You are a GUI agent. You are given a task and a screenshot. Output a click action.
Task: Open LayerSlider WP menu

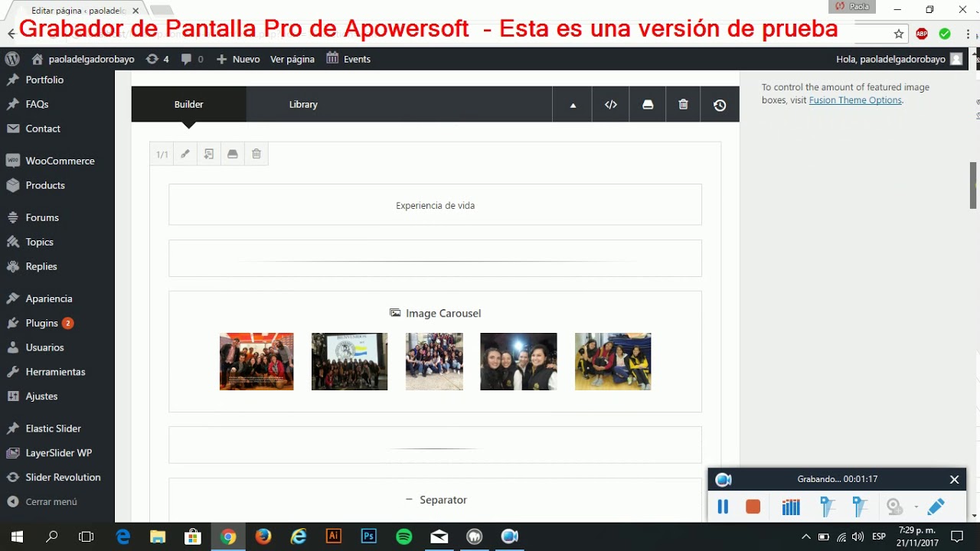(x=57, y=453)
